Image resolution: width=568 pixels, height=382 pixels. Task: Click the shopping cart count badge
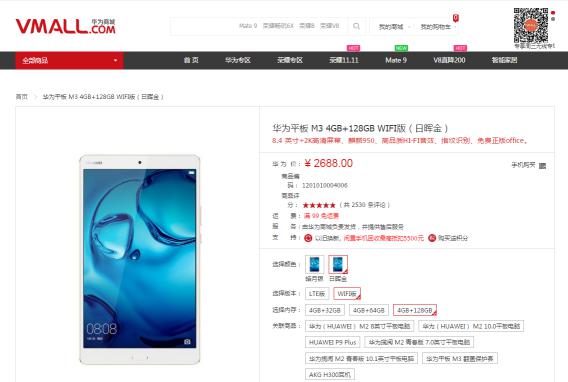(456, 17)
